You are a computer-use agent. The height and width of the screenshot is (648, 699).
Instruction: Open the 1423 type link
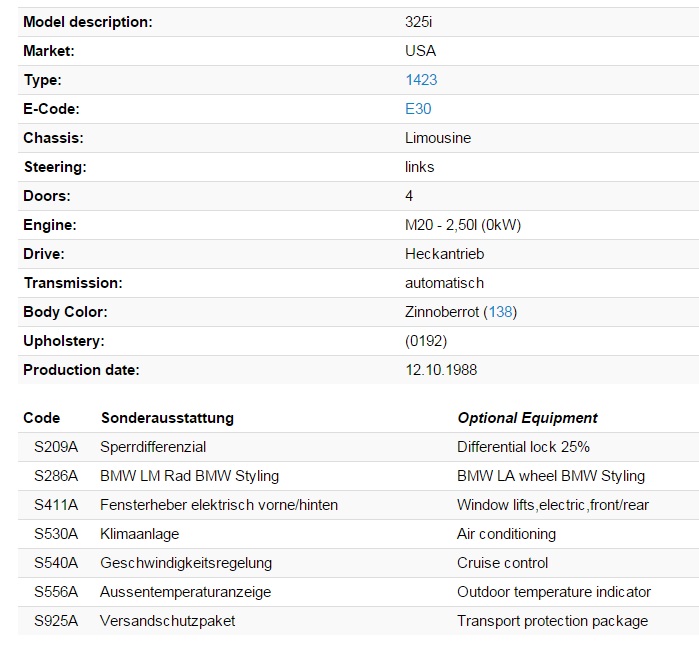(420, 79)
